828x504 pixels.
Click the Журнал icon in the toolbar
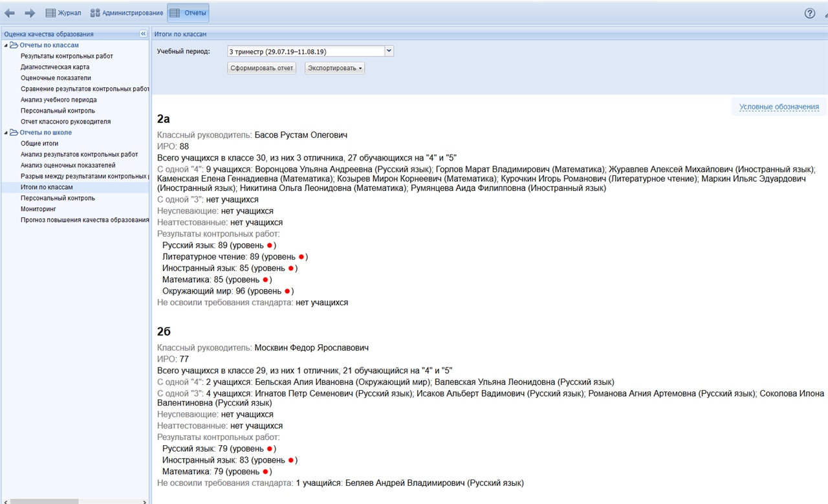tap(51, 13)
